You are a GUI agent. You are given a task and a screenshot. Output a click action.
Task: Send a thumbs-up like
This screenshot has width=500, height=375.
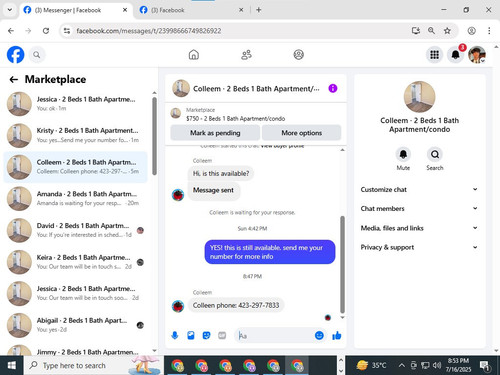pos(337,335)
